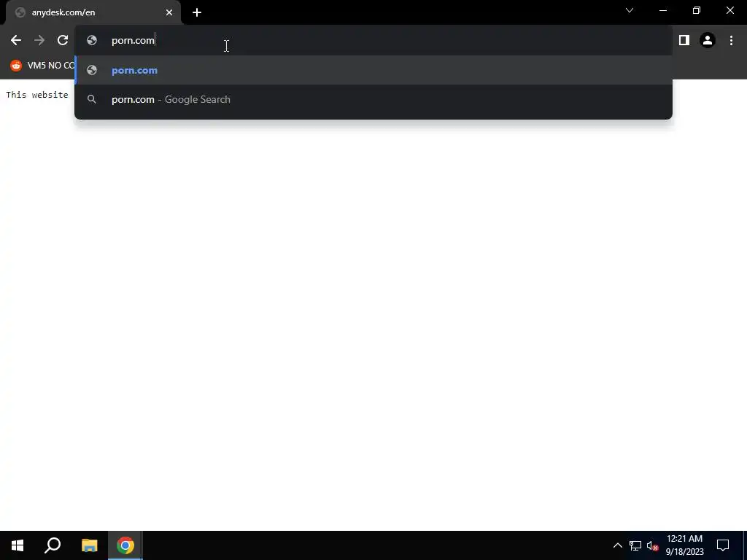Click the globe icon in address bar
Image resolution: width=747 pixels, height=560 pixels.
[92, 41]
